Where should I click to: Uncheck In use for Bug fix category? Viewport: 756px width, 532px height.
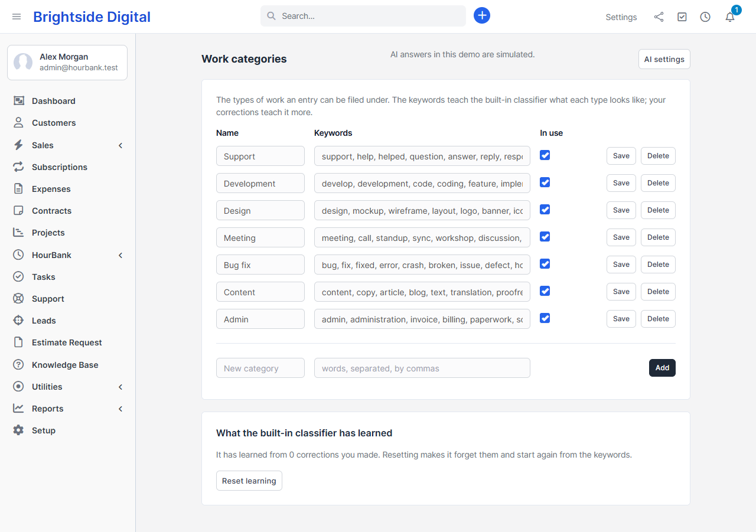pos(545,264)
